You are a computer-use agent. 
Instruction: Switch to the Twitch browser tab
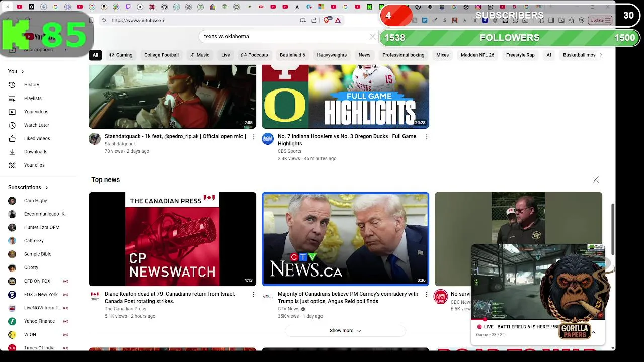click(128, 7)
